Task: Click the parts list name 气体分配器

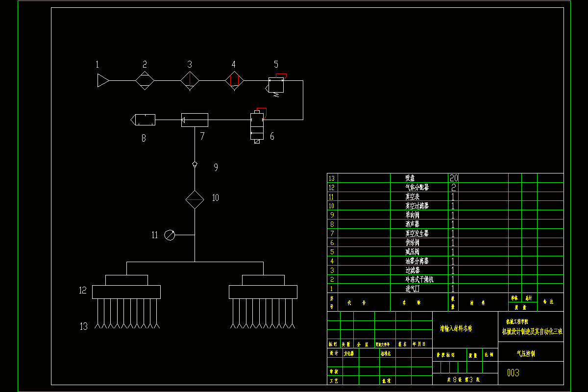Action: [x=417, y=187]
